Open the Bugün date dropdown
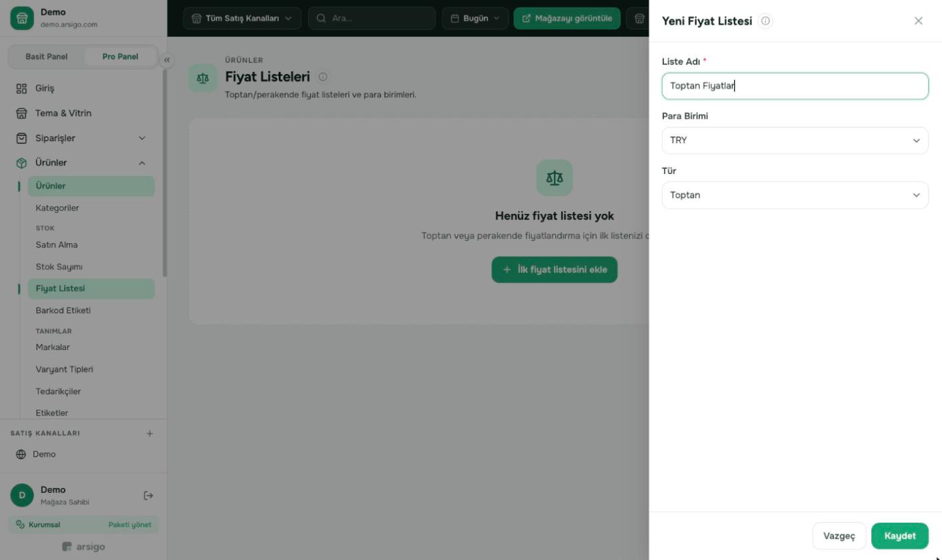The height and width of the screenshot is (560, 942). pyautogui.click(x=475, y=18)
